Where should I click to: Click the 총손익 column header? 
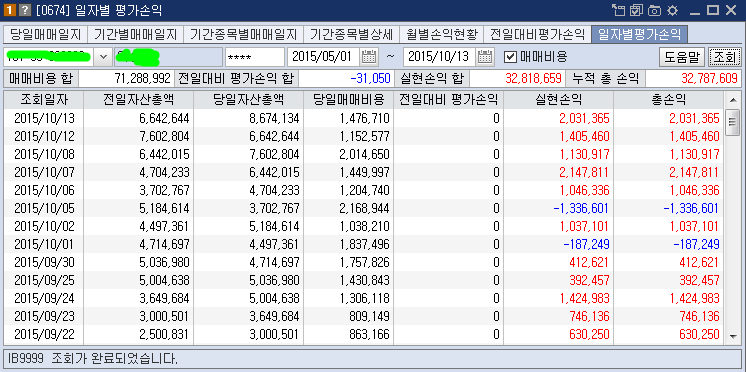[668, 99]
